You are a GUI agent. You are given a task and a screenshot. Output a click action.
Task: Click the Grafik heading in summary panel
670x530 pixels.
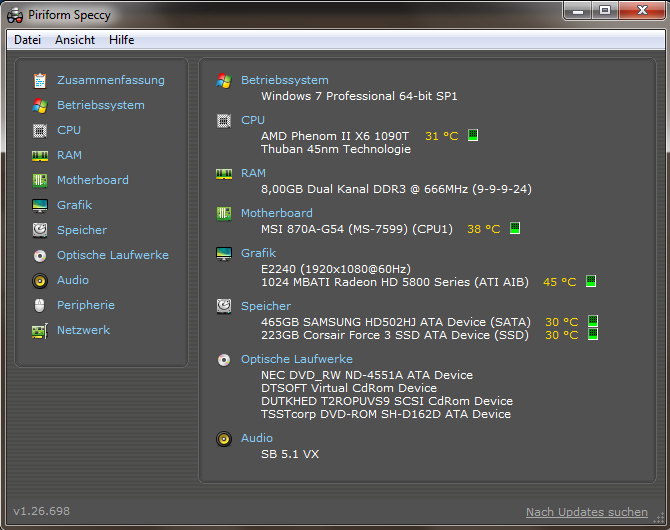coord(258,253)
